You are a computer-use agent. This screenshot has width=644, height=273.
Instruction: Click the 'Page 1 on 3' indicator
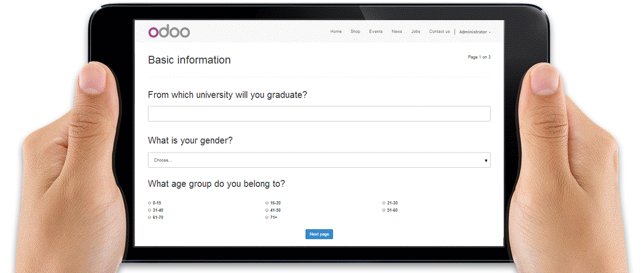coord(479,57)
